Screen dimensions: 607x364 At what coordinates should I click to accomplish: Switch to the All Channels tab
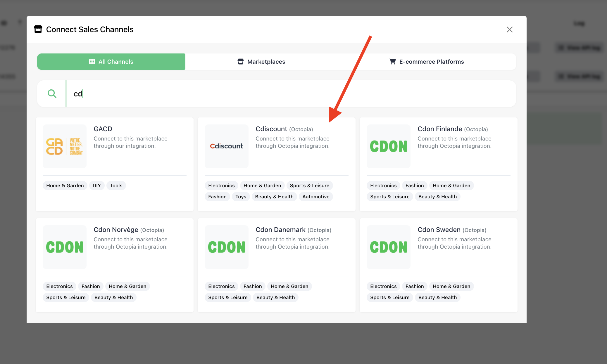point(111,62)
